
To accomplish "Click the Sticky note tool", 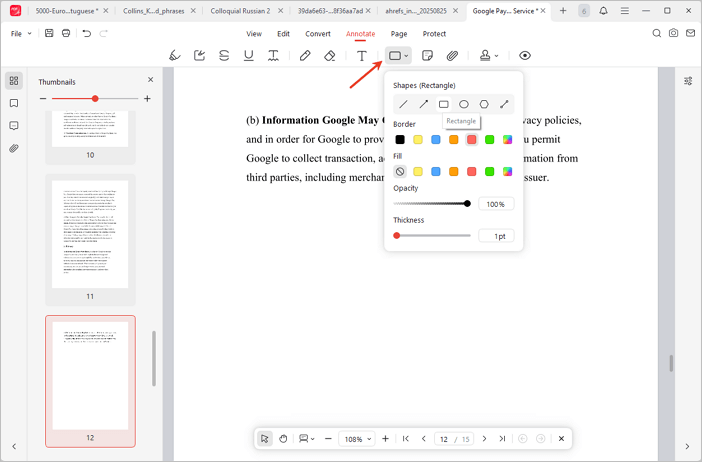I will pyautogui.click(x=428, y=56).
